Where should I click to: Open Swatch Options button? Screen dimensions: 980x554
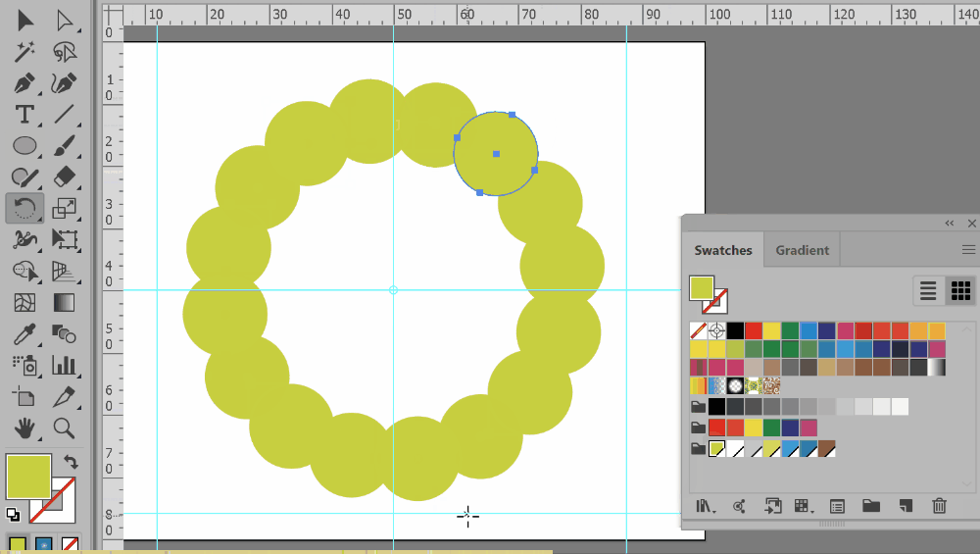click(x=837, y=506)
